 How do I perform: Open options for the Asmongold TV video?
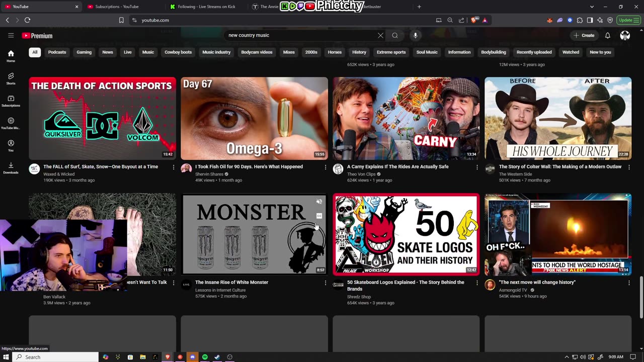(x=629, y=283)
